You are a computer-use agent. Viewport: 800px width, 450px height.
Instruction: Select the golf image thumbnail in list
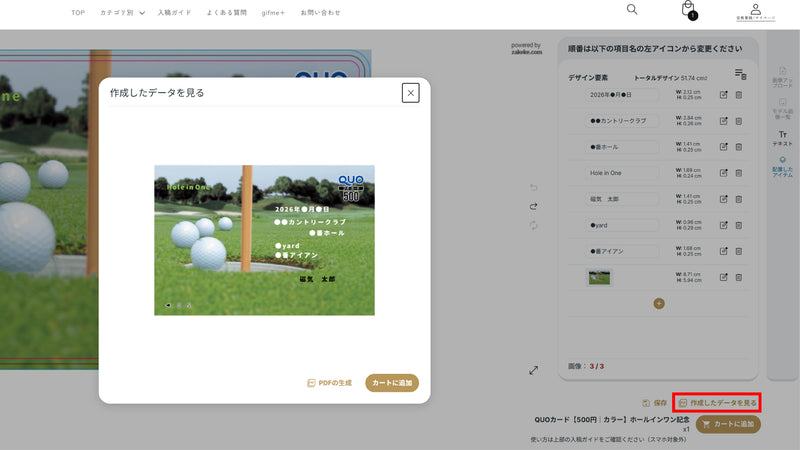pos(599,278)
